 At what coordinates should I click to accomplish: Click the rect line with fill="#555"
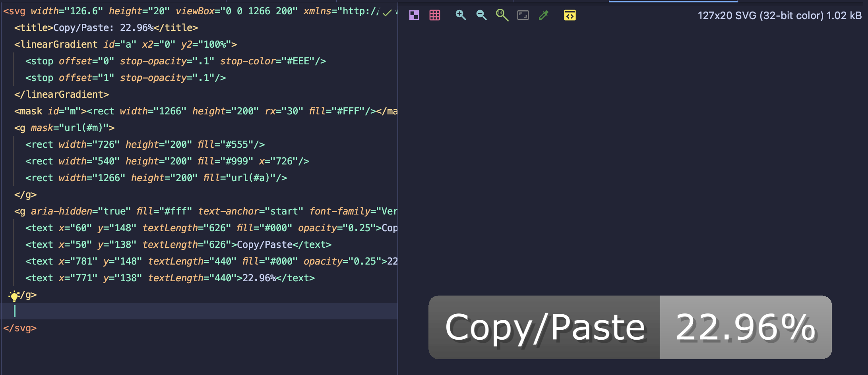pos(145,145)
